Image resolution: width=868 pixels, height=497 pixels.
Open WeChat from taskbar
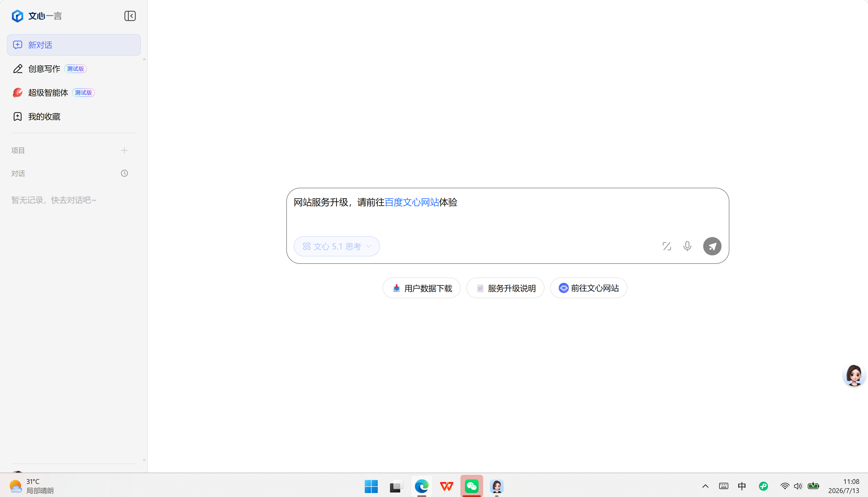472,486
